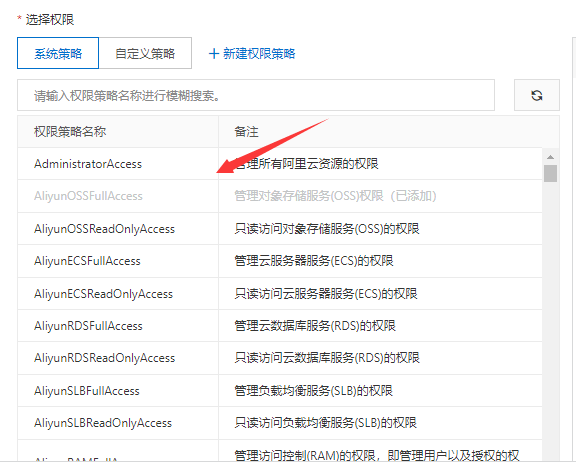Click the note 只读访问云数据库服务(RDS)的权限

327,358
